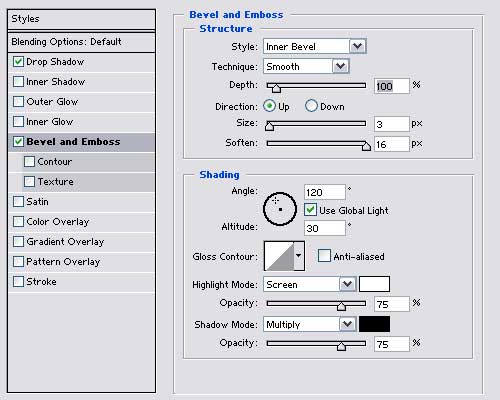Toggle the Use Global Light checkbox

click(x=310, y=210)
